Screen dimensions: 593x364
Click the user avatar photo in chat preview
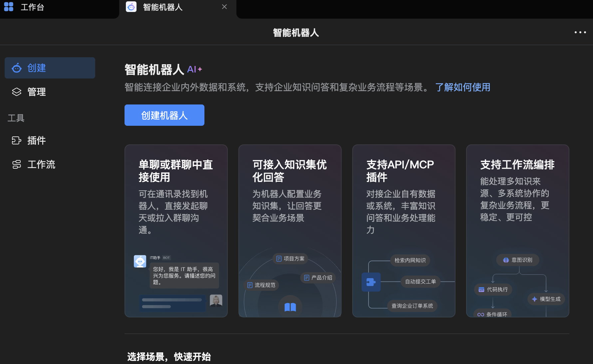216,301
